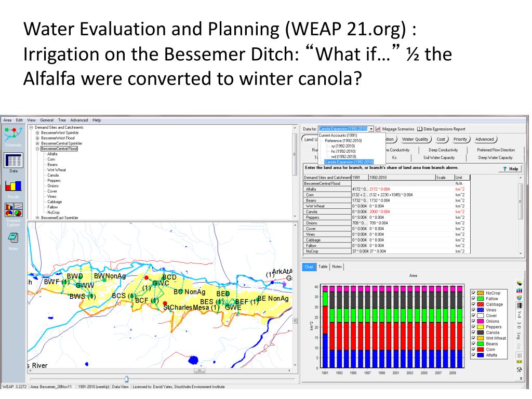Image resolution: width=532 pixels, height=399 pixels.
Task: Expand BessemerWest Flood tree node
Action: tap(37, 138)
